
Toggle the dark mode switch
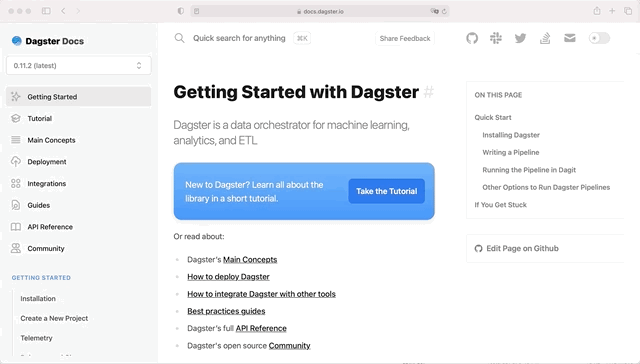click(599, 38)
